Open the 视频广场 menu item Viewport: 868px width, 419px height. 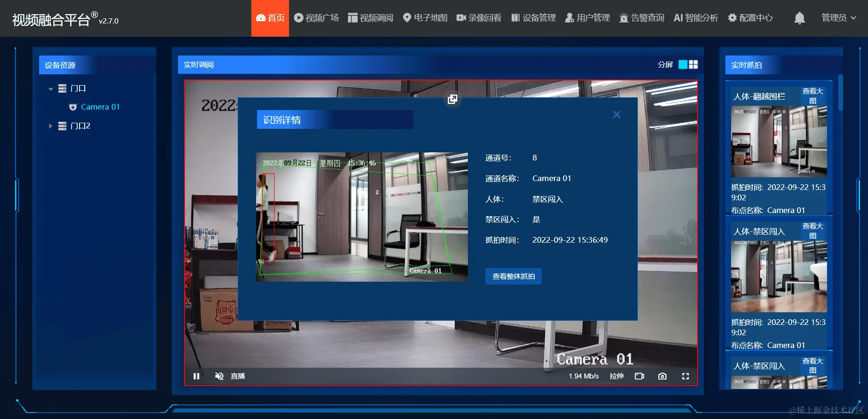(316, 18)
